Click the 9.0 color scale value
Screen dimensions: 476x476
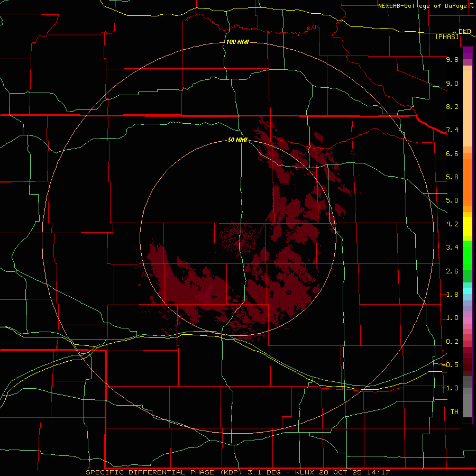pos(452,83)
